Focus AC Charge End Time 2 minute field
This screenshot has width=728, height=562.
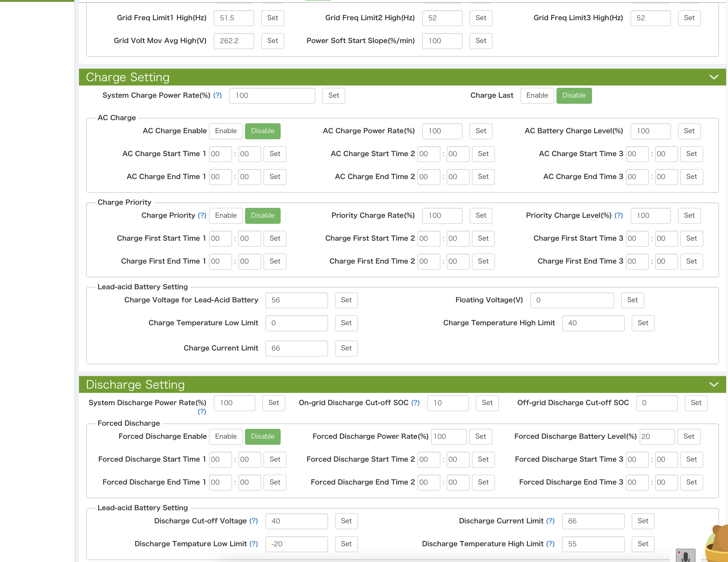[x=458, y=177]
